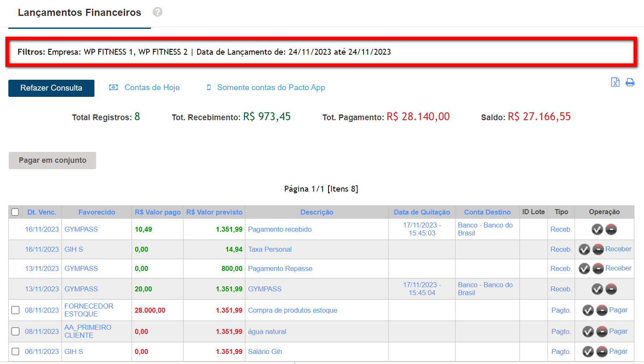The image size is (644, 364).
Task: Open the Lançamentos Financeiros tab
Action: pyautogui.click(x=79, y=13)
